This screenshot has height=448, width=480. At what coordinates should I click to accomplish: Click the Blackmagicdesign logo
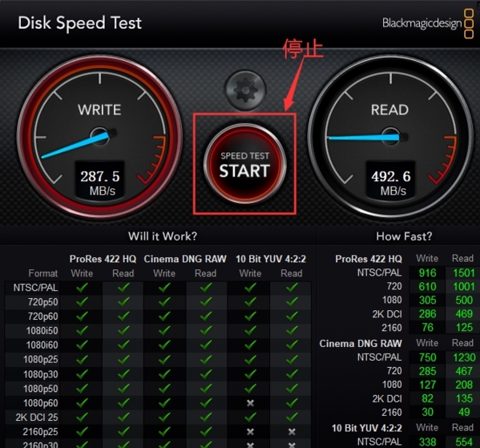click(x=428, y=23)
